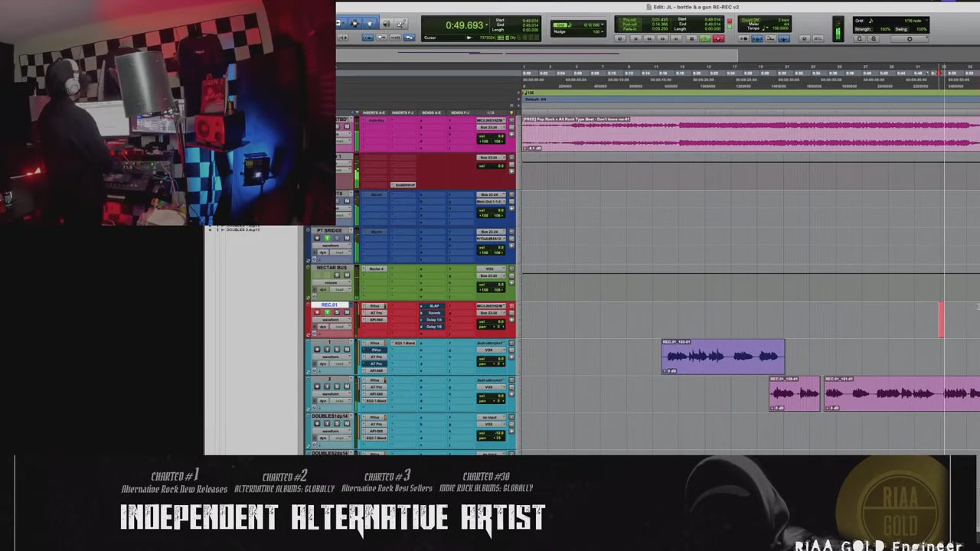
Task: Click the SENDS A-E column header
Action: click(431, 112)
